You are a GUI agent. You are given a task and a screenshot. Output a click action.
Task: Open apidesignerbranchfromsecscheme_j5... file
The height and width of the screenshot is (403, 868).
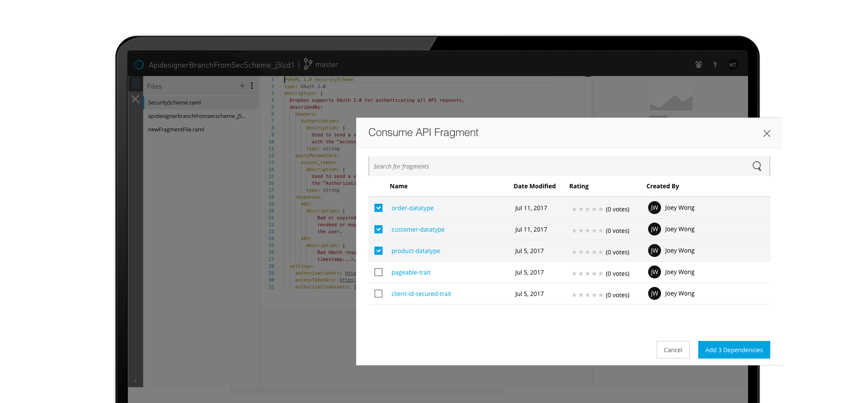coord(201,116)
